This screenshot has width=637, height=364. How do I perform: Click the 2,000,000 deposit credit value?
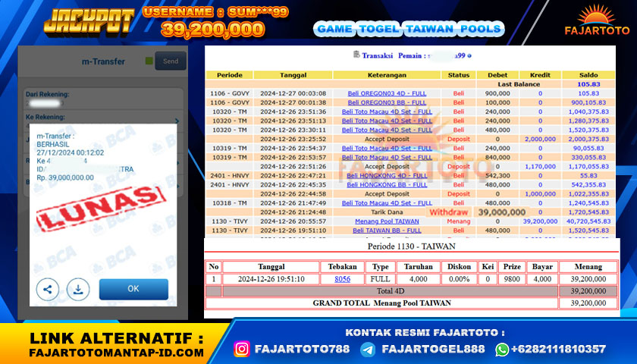(540, 140)
